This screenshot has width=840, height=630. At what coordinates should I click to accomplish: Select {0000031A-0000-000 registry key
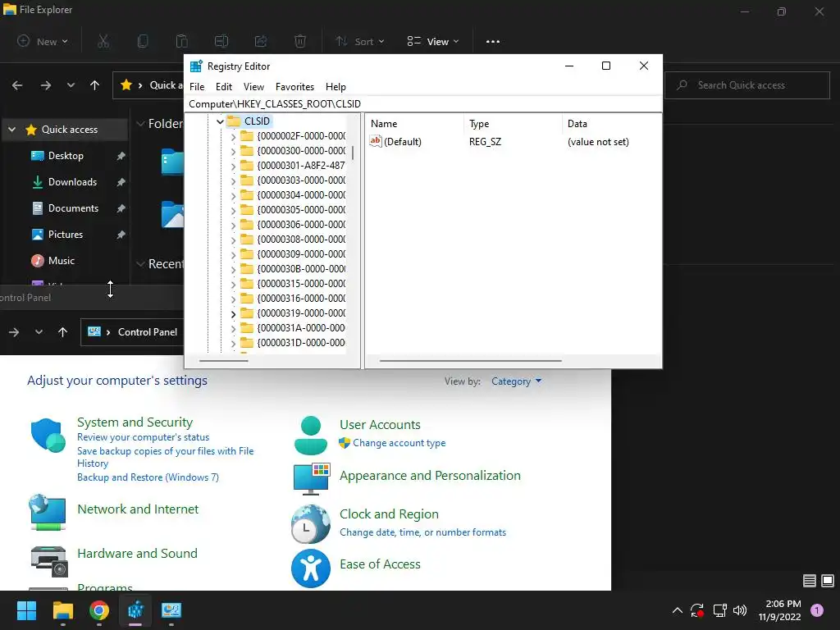pos(301,328)
